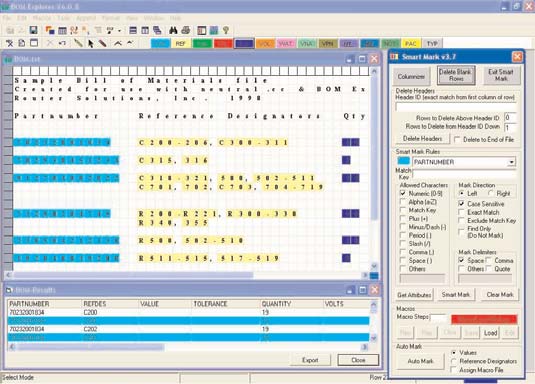Select the Right mark direction radio button
The image size is (535, 384).
tap(491, 193)
